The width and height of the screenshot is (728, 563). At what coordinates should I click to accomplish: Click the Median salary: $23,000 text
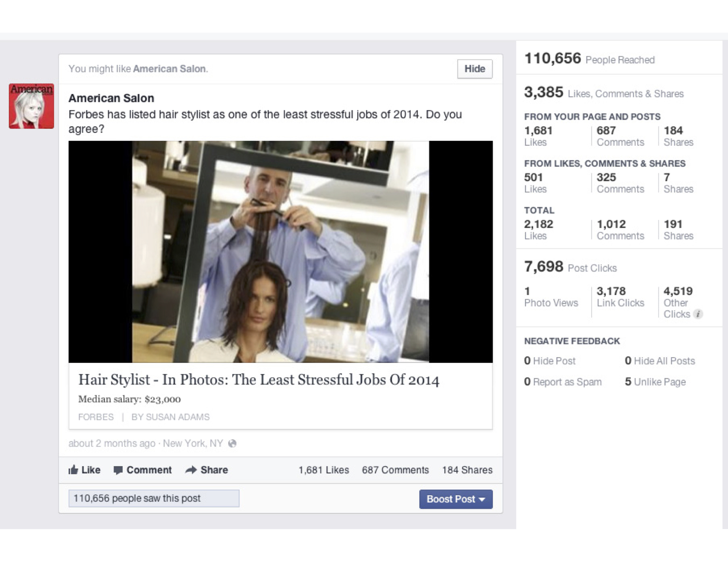(129, 399)
